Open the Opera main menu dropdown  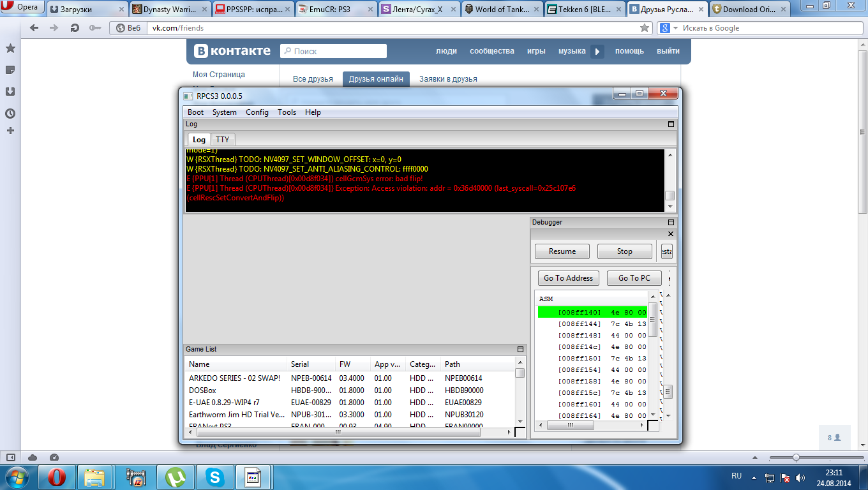point(22,8)
